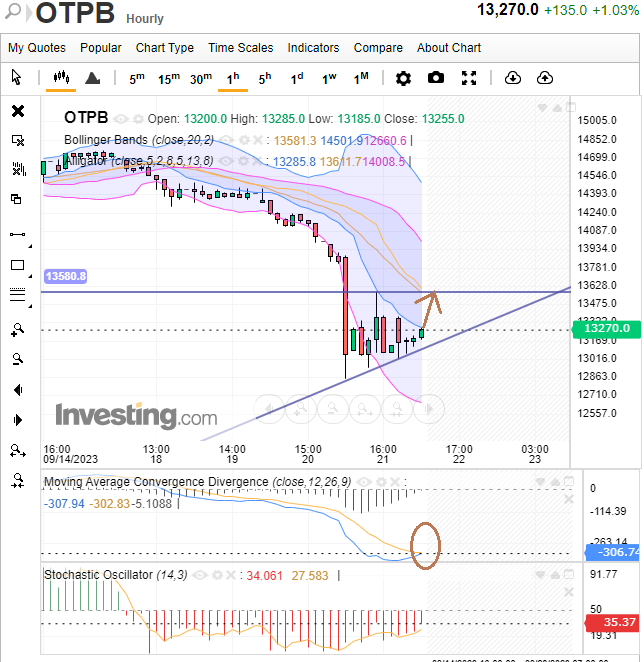Switch to the 1d time interval
This screenshot has width=644, height=662.
point(297,78)
